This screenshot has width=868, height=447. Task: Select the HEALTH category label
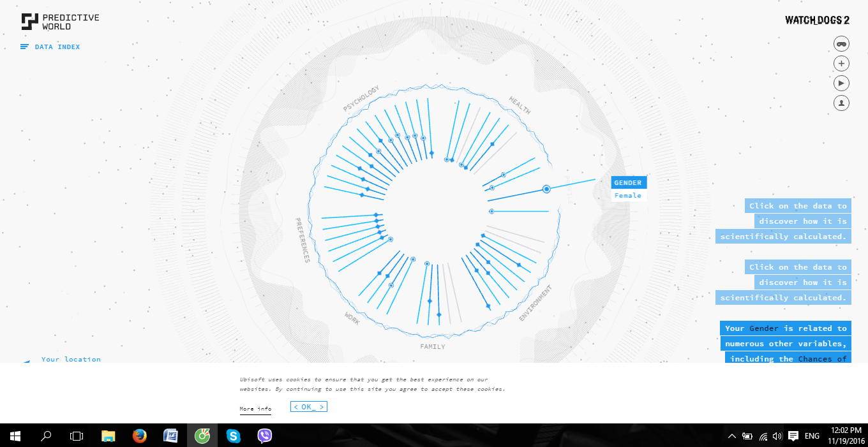(x=520, y=105)
